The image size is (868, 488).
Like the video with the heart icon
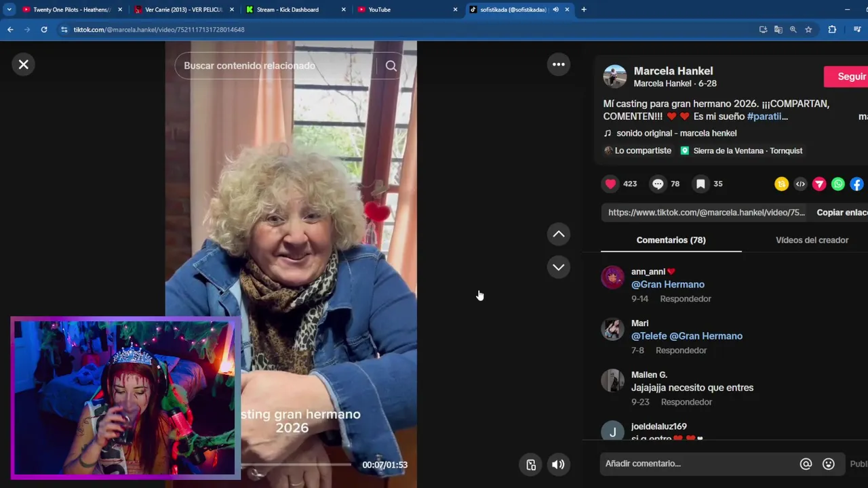tap(610, 184)
